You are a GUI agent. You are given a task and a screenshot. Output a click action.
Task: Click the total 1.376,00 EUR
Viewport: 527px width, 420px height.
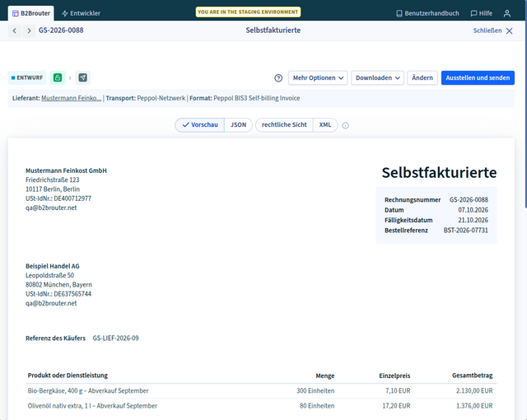(x=474, y=406)
